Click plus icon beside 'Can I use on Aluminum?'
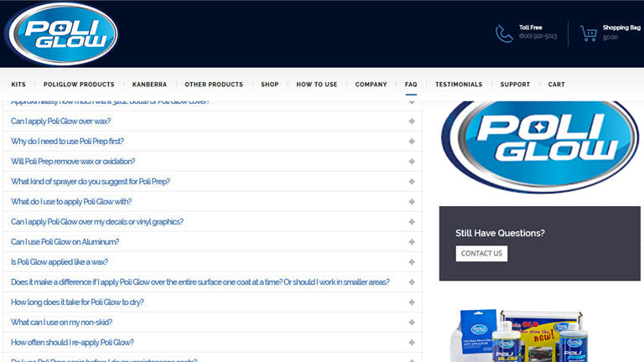The height and width of the screenshot is (362, 644). click(x=412, y=241)
